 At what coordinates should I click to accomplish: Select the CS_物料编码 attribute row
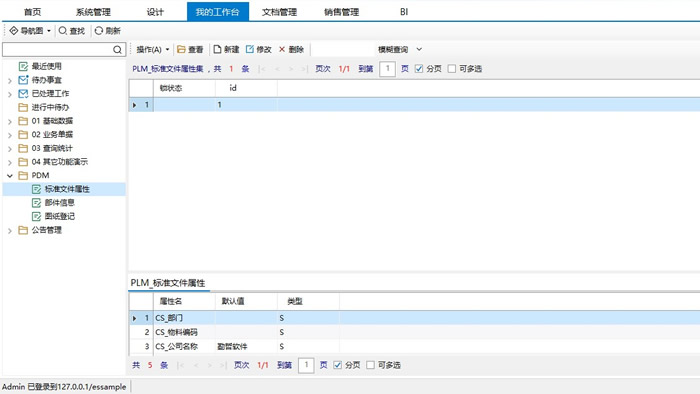click(414, 332)
